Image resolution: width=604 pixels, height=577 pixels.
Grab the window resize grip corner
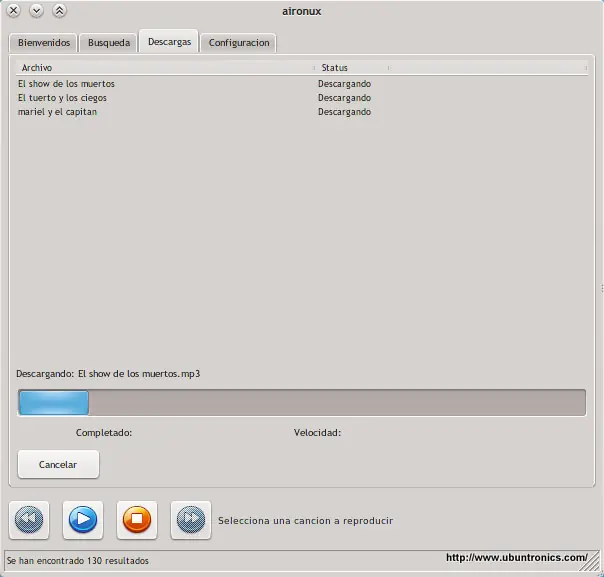pos(592,563)
